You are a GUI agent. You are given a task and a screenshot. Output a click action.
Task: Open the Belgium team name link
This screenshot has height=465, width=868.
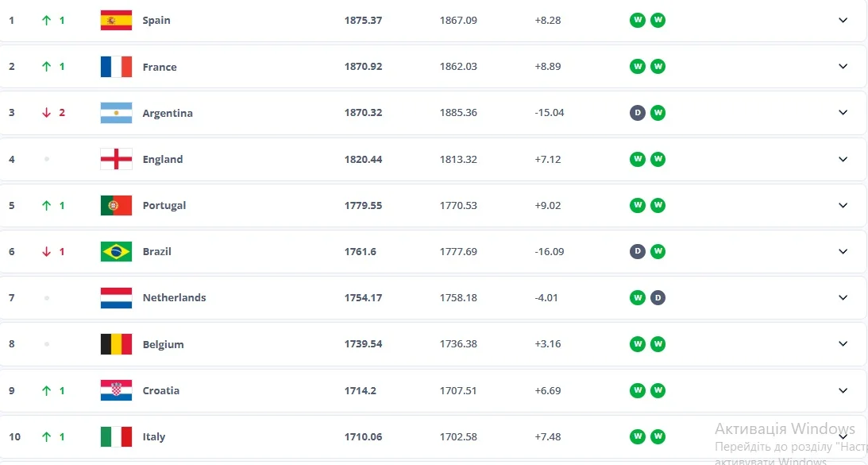pos(163,344)
